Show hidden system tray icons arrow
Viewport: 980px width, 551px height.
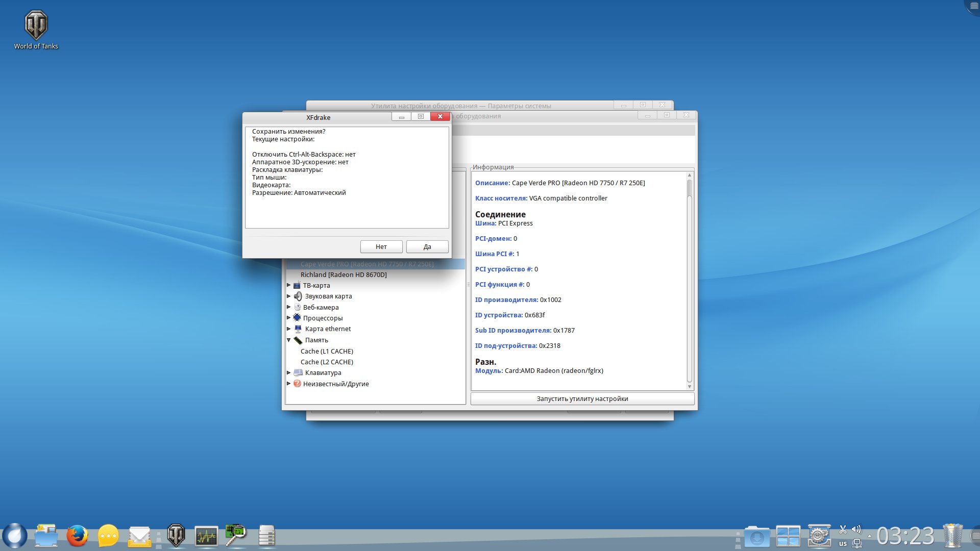(x=870, y=536)
